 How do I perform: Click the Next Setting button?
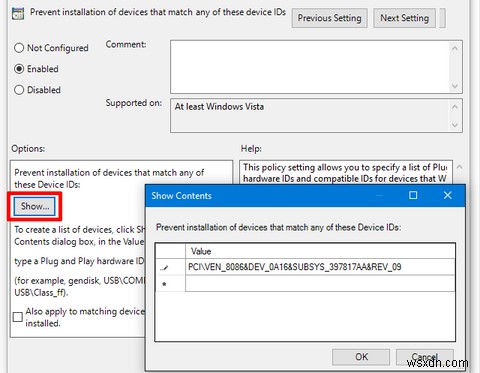tap(404, 18)
